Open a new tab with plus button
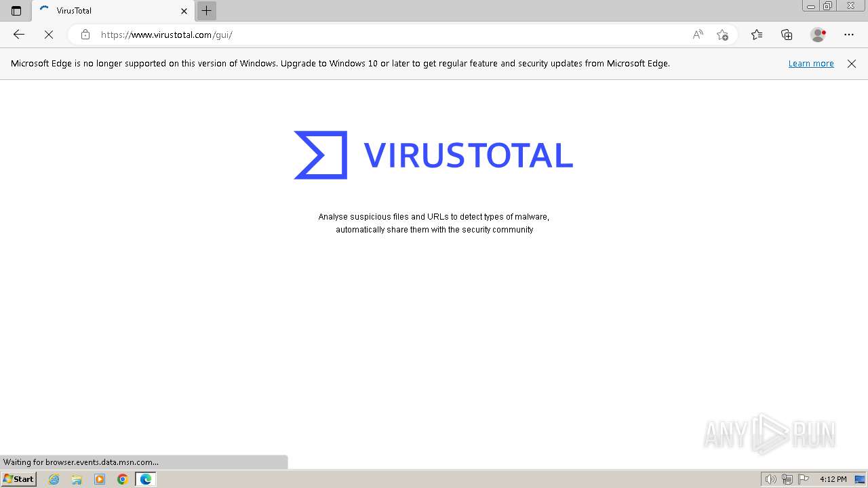The height and width of the screenshot is (488, 868). [x=207, y=11]
